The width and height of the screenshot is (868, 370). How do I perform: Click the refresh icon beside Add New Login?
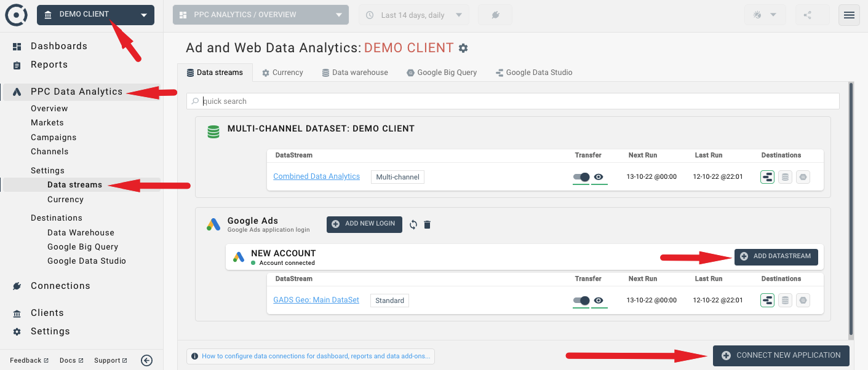(x=413, y=225)
